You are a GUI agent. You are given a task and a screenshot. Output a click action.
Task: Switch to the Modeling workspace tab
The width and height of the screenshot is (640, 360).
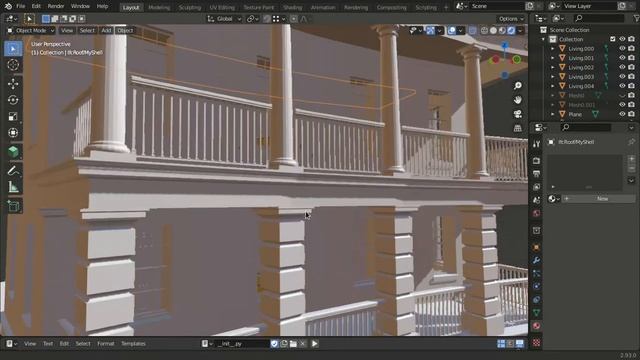click(159, 7)
